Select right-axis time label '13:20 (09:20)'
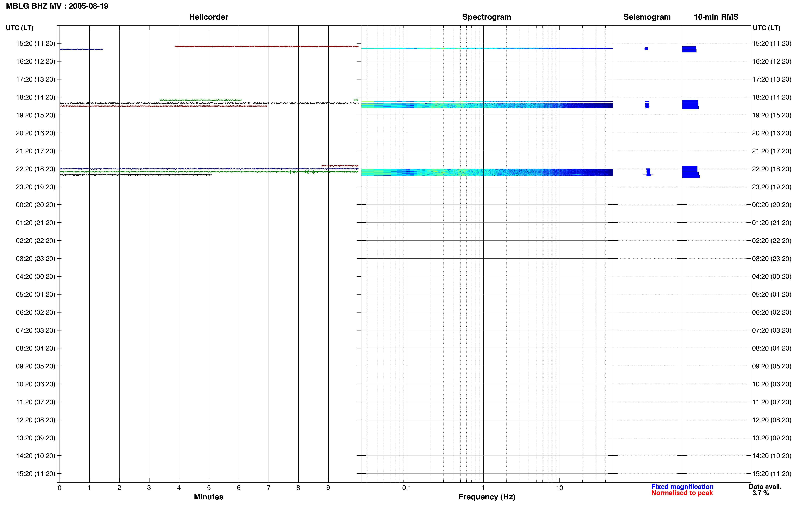Screen dimensions: 812x508 [772, 438]
